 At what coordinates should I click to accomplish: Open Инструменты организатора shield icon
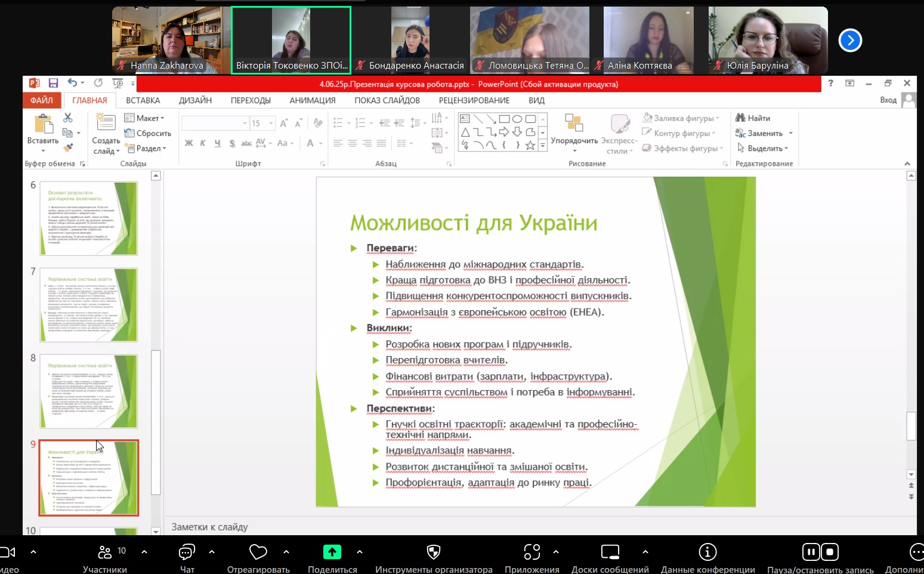click(434, 553)
